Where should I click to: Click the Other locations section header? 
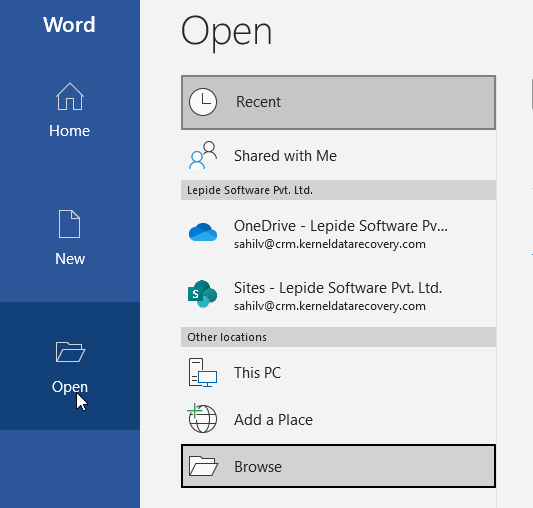338,337
